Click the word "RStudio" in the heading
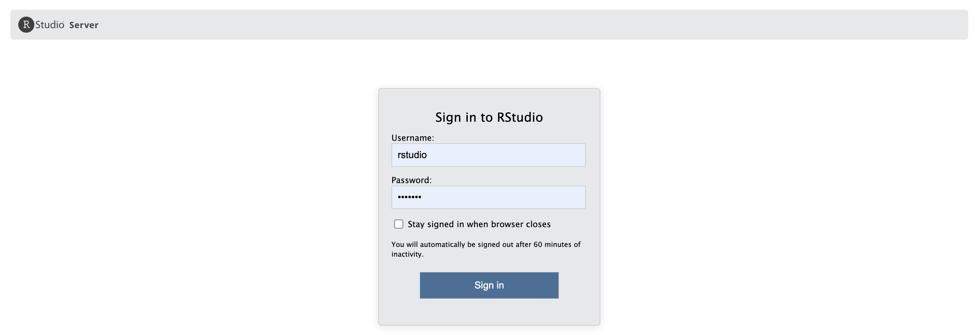980x335 pixels. pyautogui.click(x=520, y=117)
